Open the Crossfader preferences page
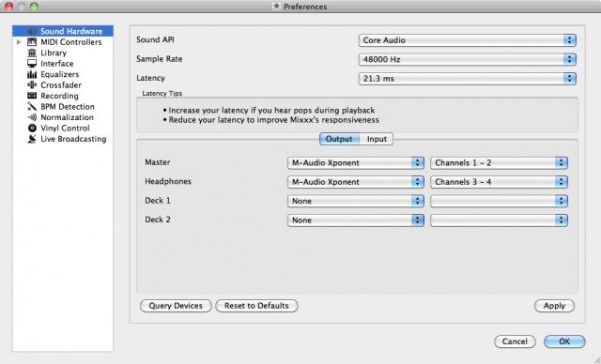601x364 pixels. click(x=61, y=85)
